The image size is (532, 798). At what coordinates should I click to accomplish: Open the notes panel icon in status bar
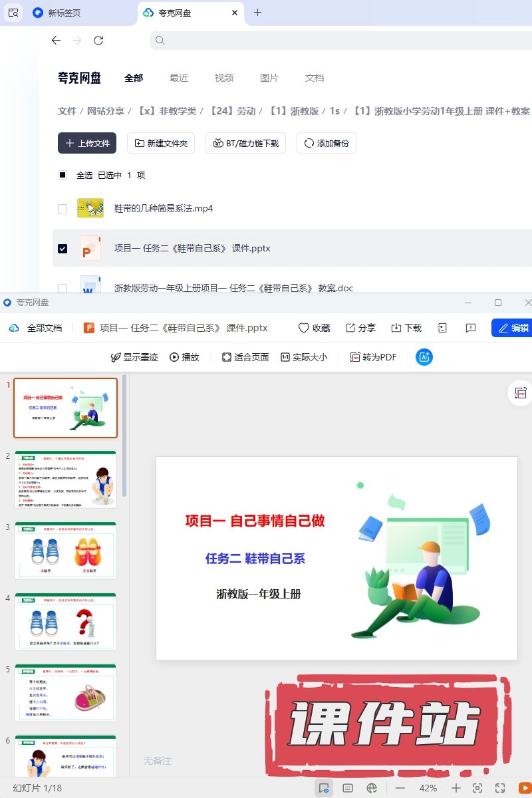click(x=347, y=788)
